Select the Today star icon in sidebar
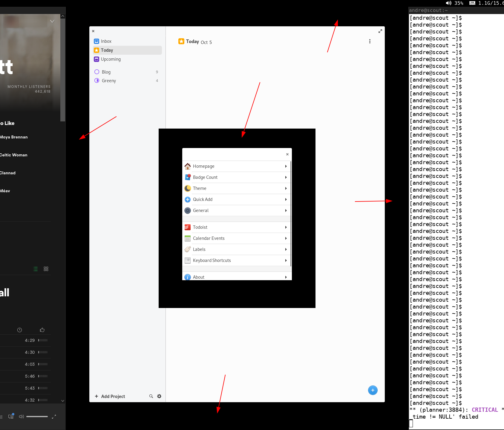504x430 pixels. [96, 50]
